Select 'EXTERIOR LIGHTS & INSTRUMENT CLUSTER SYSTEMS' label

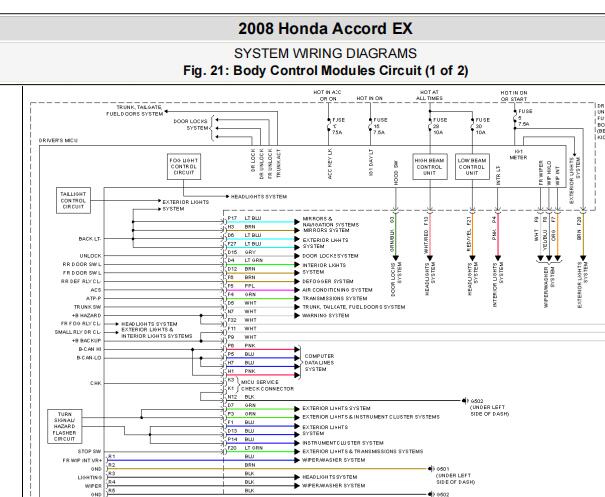[371, 417]
